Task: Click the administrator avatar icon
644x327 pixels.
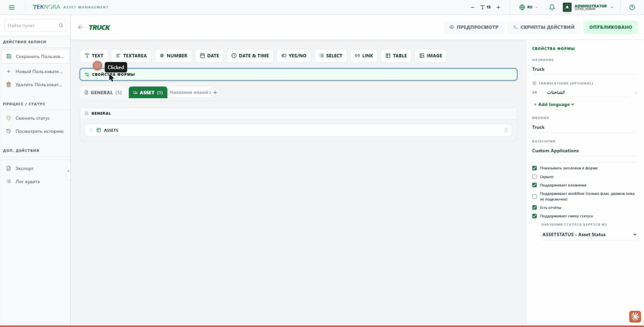Action: tap(567, 7)
